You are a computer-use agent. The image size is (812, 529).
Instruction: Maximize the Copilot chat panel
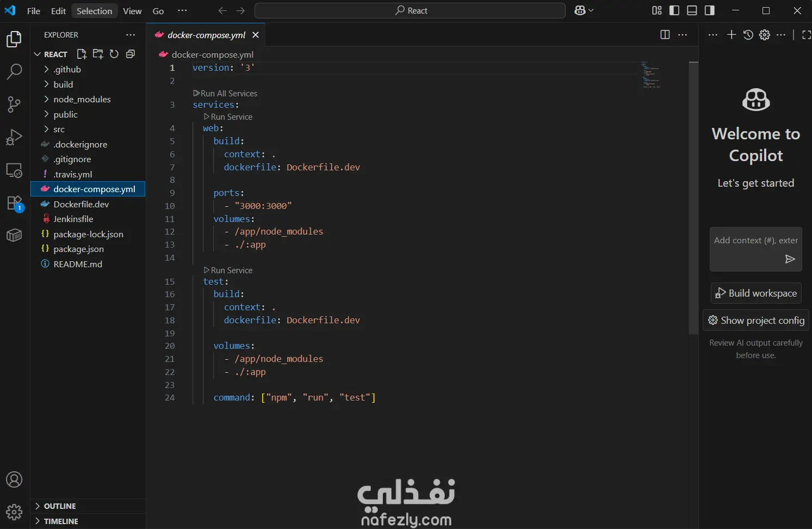point(807,35)
